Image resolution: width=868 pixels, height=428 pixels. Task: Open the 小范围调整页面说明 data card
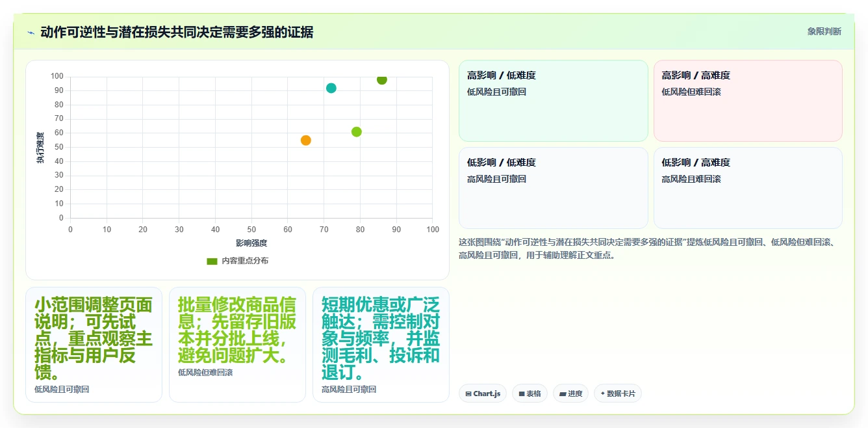point(94,345)
